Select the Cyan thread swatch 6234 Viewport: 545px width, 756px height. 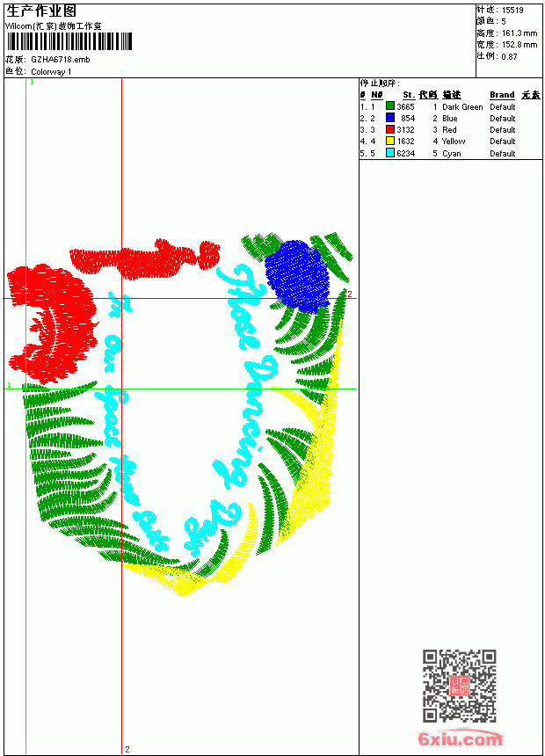(390, 153)
